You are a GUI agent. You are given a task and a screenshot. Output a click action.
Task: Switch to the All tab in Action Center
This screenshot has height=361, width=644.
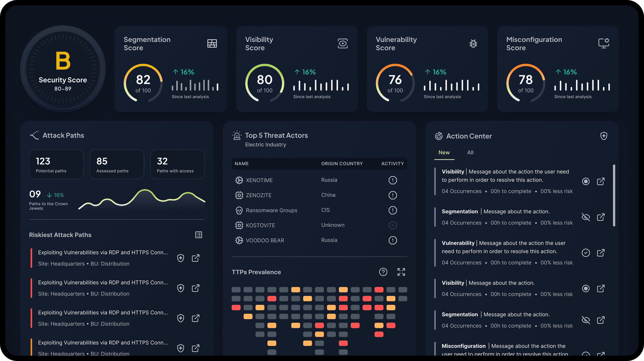click(x=470, y=153)
